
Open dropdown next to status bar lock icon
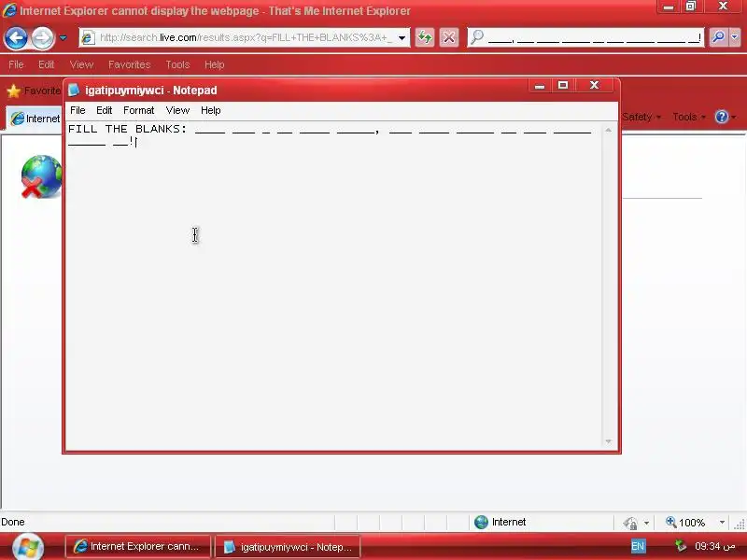point(646,523)
